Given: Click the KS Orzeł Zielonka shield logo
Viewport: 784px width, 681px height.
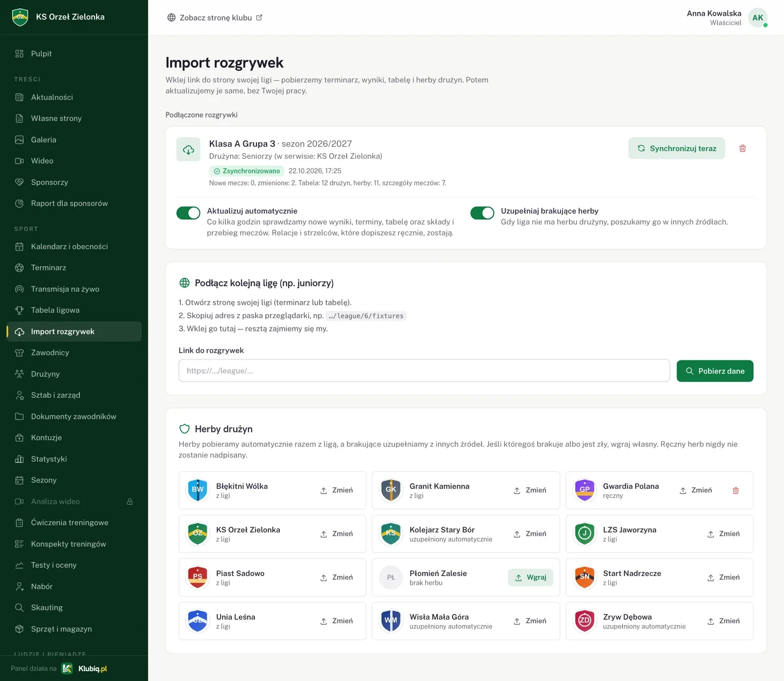Looking at the screenshot, I should tap(20, 17).
